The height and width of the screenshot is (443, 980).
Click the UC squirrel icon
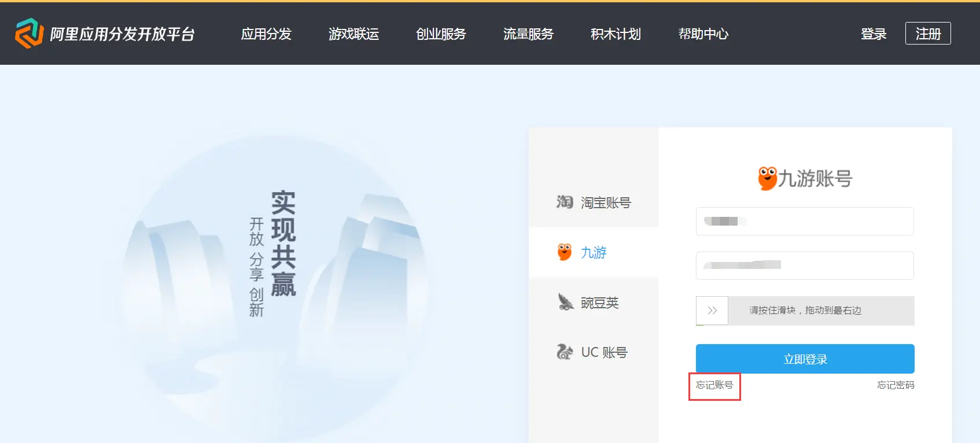565,352
